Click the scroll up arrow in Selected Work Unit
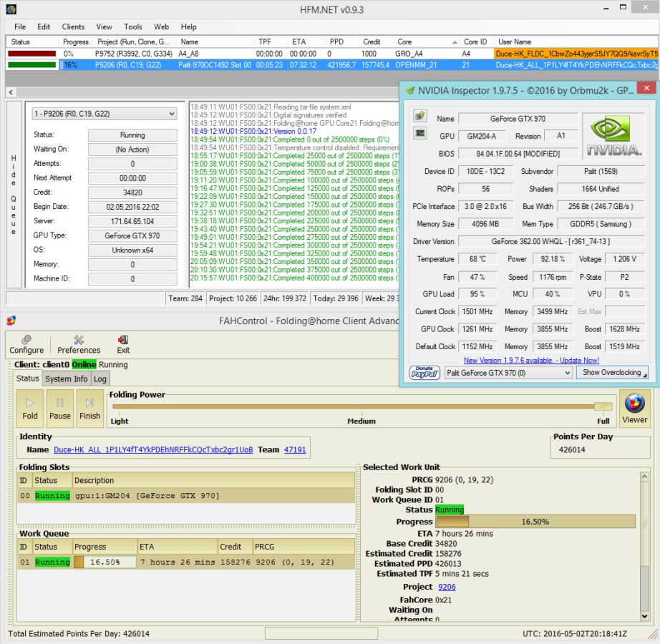Viewport: 660px width, 644px height. [644, 477]
